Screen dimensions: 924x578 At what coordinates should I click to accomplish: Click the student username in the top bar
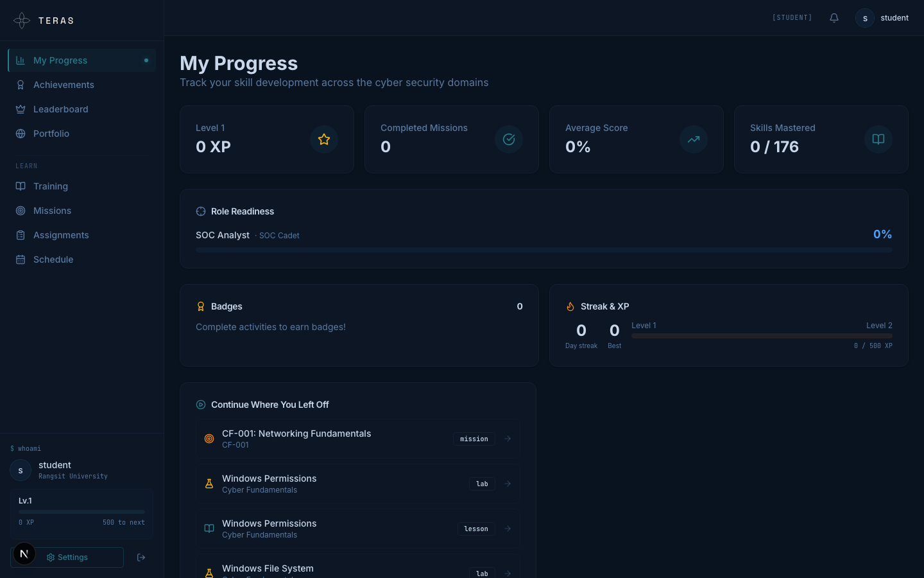coord(894,18)
